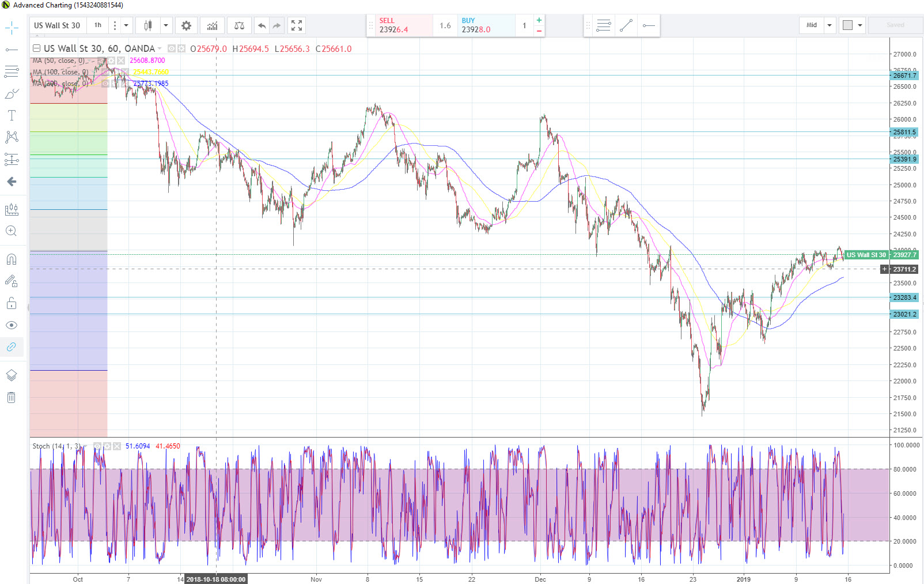Open the chart settings gear

(x=186, y=25)
